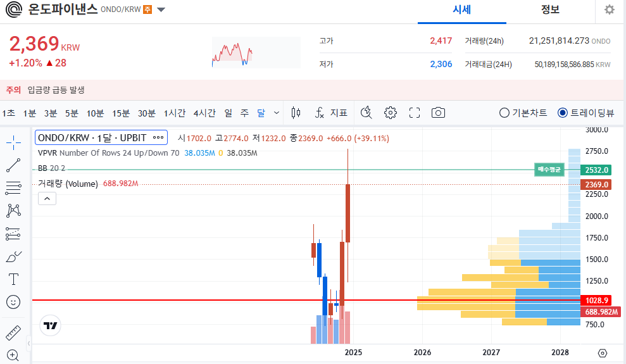This screenshot has width=626, height=364.
Task: Click the 2,417 high price value
Action: (441, 41)
